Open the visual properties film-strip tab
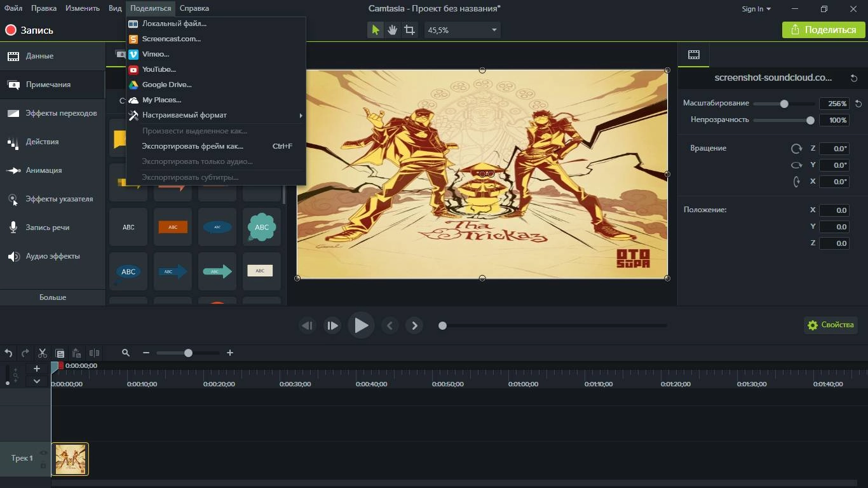This screenshot has height=488, width=868. coord(694,55)
